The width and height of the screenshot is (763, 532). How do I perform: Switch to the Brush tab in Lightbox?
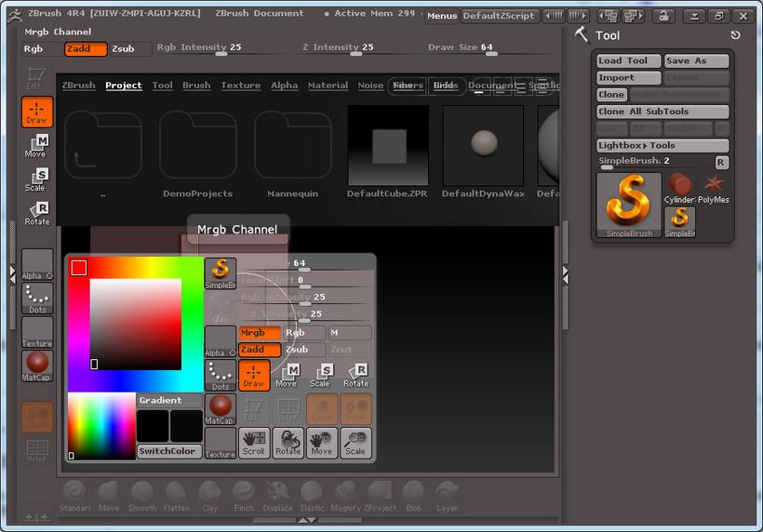pyautogui.click(x=196, y=86)
